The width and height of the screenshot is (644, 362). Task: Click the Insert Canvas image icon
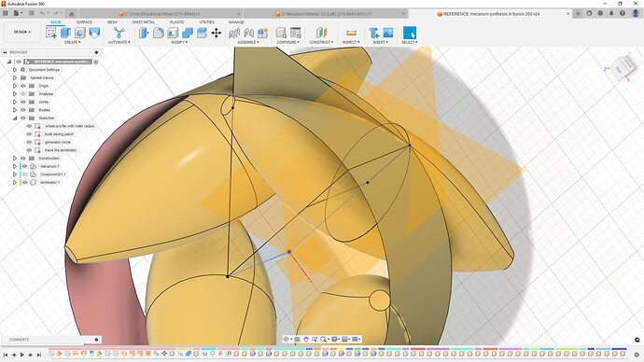tap(388, 33)
